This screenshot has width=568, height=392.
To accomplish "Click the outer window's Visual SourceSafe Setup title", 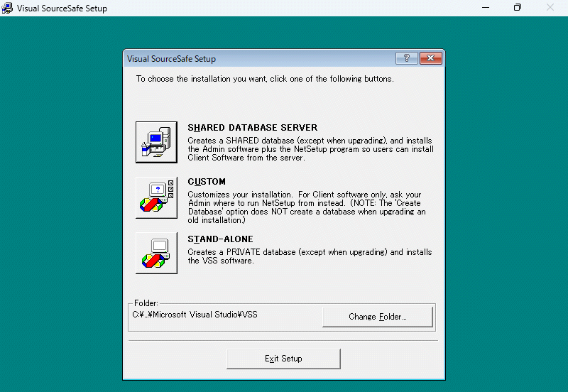I will click(x=62, y=9).
